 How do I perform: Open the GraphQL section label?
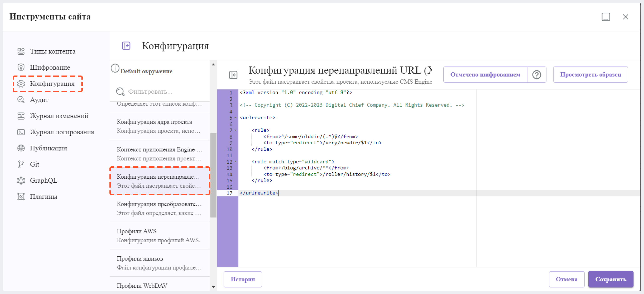point(44,180)
